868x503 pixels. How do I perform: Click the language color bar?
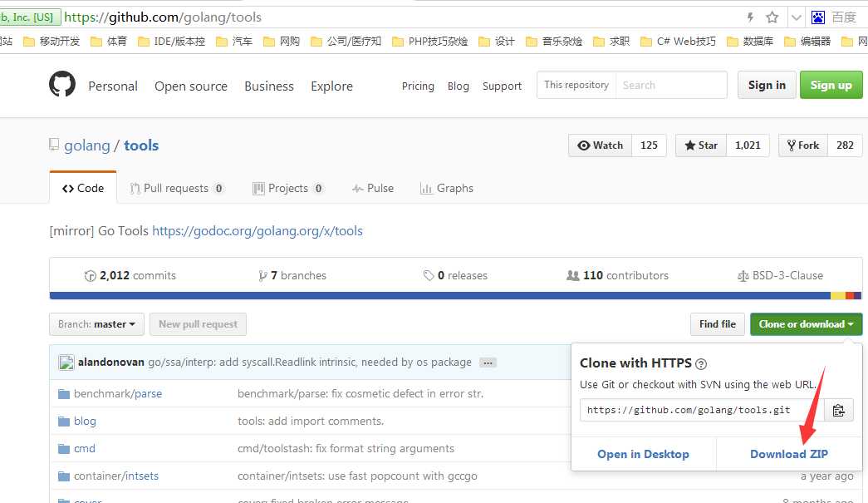click(455, 296)
